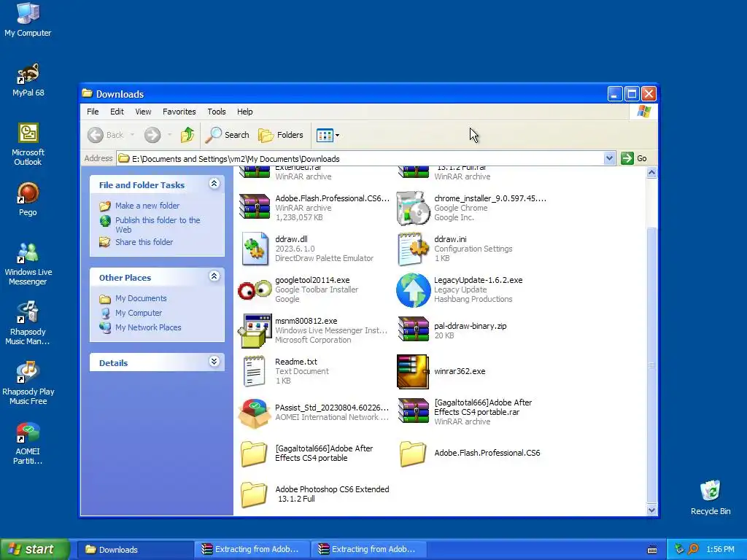747x560 pixels.
Task: Open the Favorites menu
Action: [x=179, y=112]
